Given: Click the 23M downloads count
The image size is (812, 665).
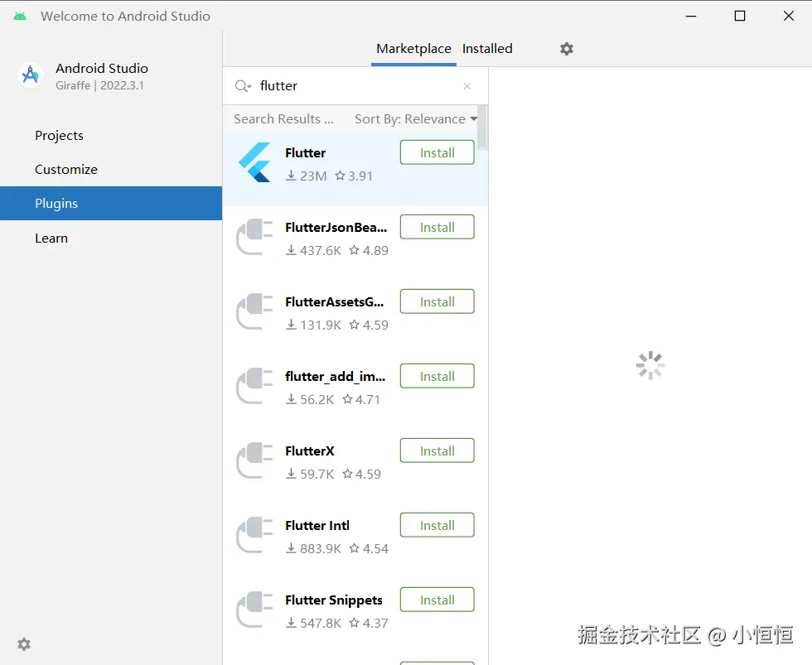Looking at the screenshot, I should pyautogui.click(x=307, y=176).
